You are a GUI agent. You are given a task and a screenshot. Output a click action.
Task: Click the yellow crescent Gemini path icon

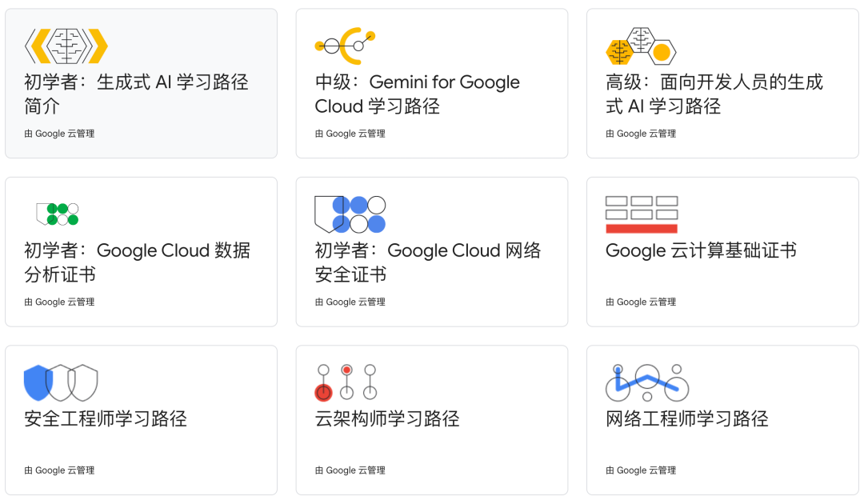pos(345,46)
